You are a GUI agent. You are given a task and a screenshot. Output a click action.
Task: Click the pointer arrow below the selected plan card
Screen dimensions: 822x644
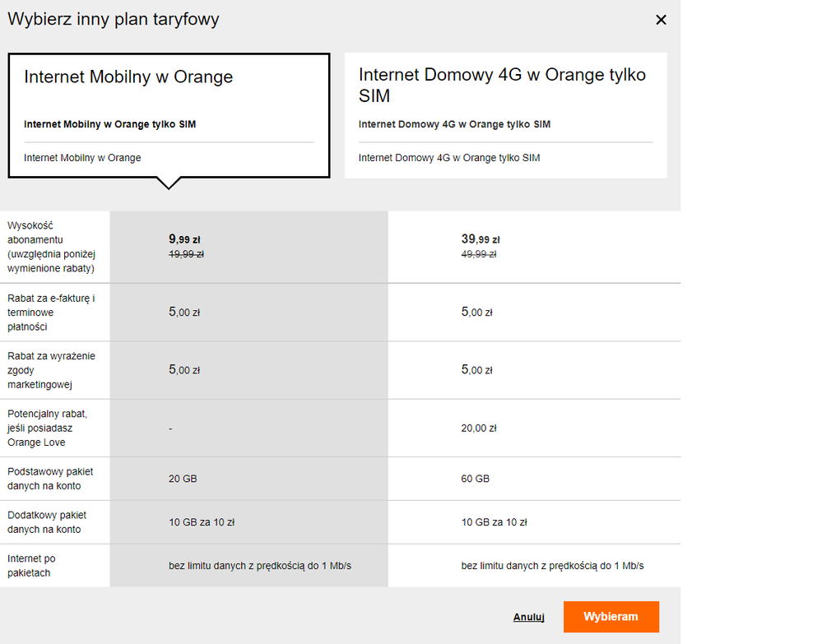tap(169, 183)
